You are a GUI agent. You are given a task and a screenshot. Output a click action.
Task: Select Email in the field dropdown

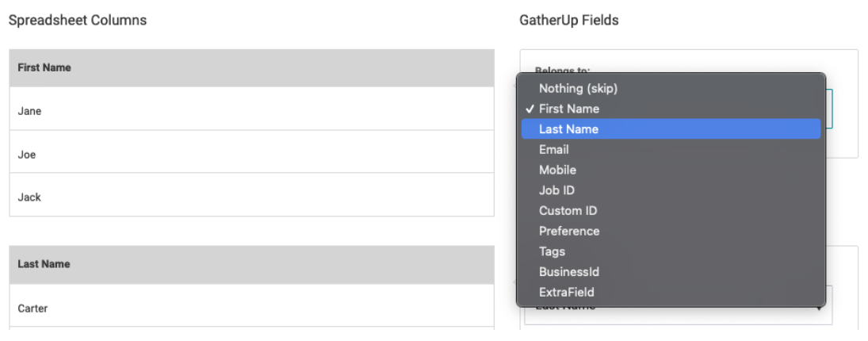click(x=553, y=149)
